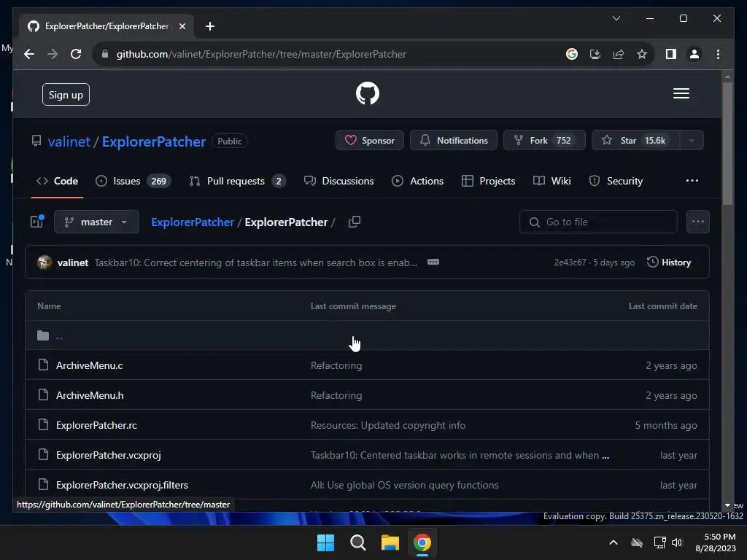Open the ExplorerPatcher.vcxproj file

tap(109, 455)
